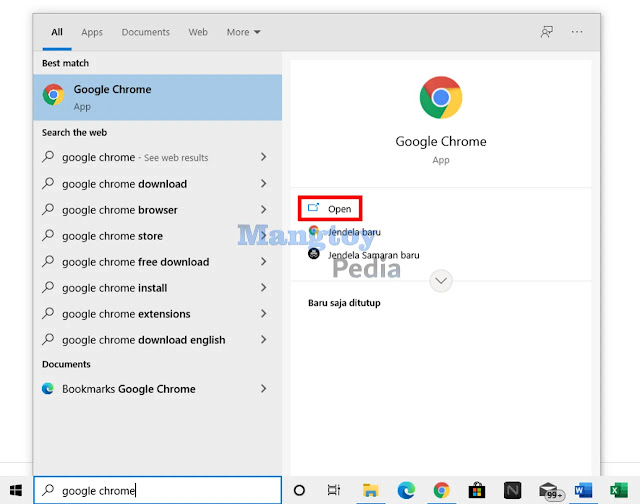Select 'google chrome download english' suggestion
This screenshot has width=640, height=504.
158,340
